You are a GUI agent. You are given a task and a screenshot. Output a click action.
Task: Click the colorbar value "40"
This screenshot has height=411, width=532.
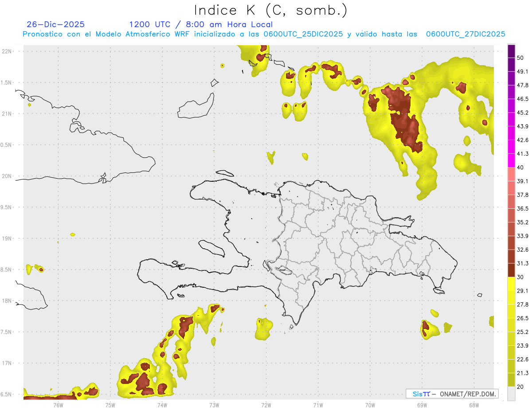(x=521, y=168)
